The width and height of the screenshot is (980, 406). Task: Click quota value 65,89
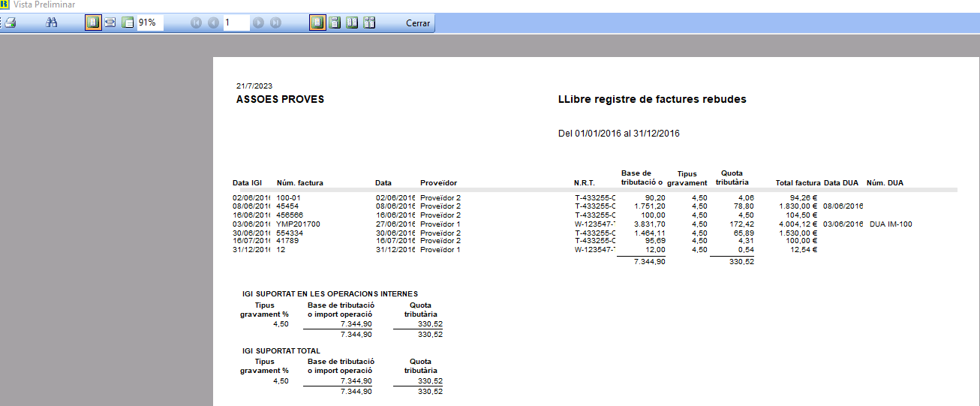744,233
